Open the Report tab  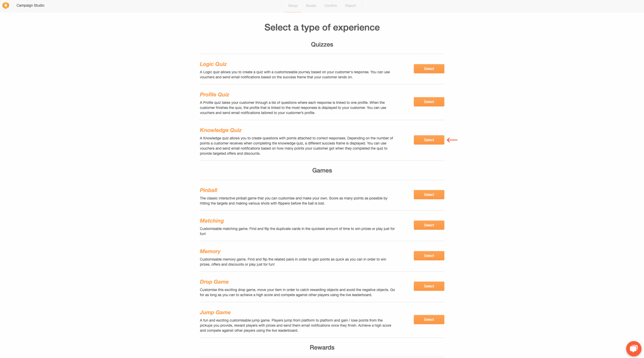tap(350, 6)
